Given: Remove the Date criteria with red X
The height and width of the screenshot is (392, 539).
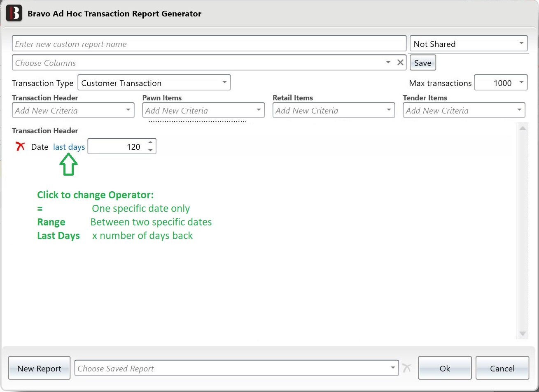Looking at the screenshot, I should tap(20, 146).
